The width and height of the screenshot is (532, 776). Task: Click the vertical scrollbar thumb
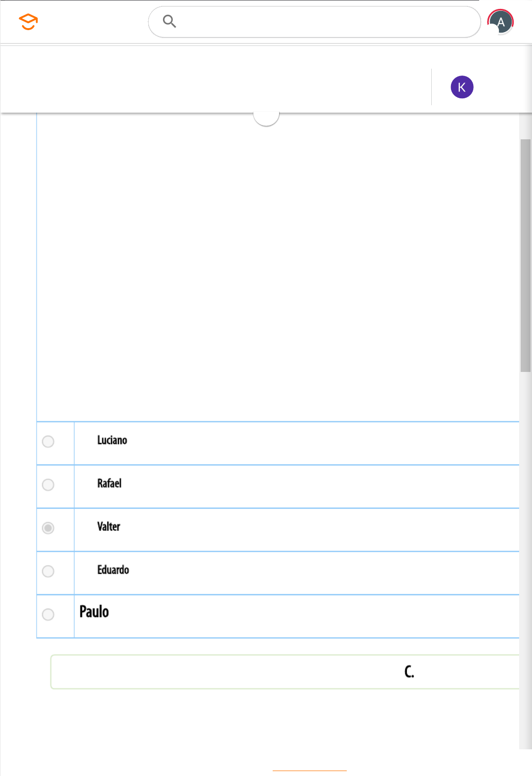(526, 255)
